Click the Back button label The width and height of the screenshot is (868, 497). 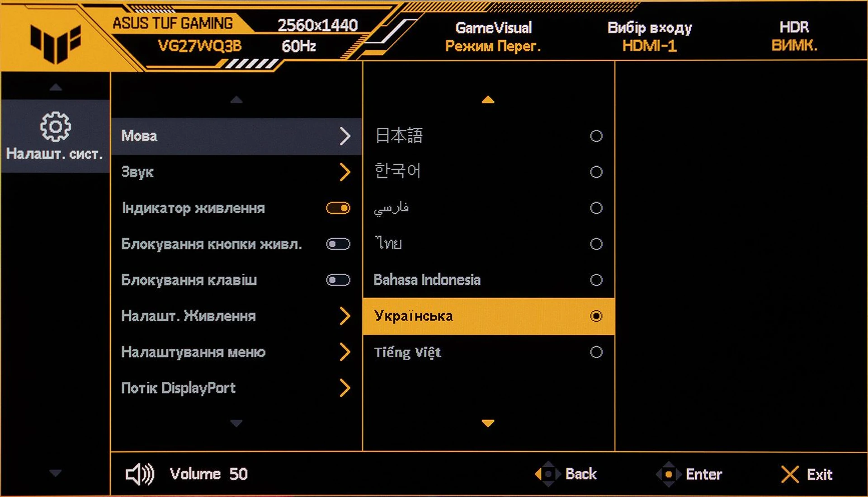[581, 474]
